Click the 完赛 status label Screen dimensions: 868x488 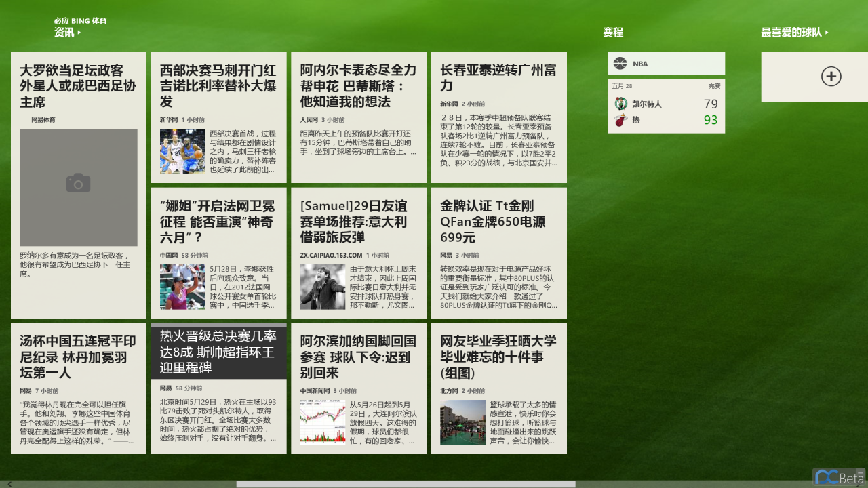click(715, 86)
